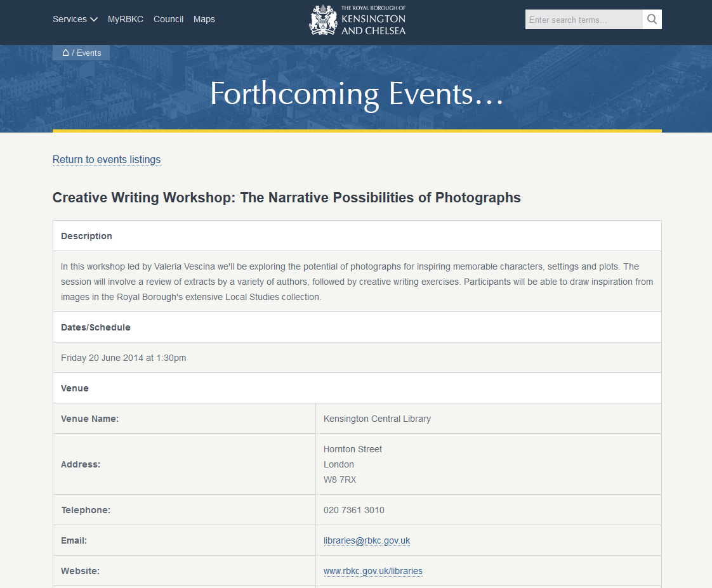Visit the www.rbkc.gov.uk/libraries website link
Image resolution: width=712 pixels, height=588 pixels.
point(373,571)
